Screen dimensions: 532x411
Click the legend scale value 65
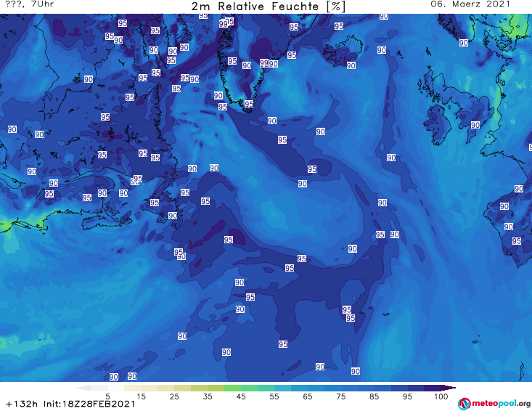click(x=308, y=396)
